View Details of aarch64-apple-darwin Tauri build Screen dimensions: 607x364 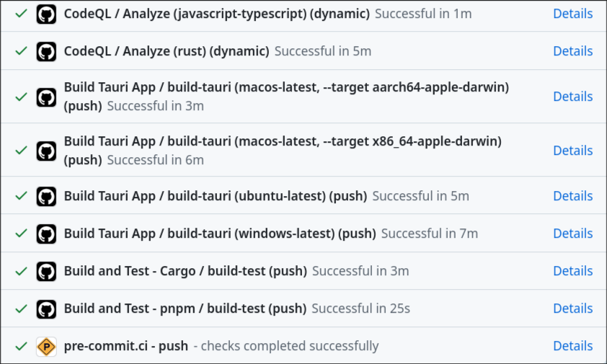tap(572, 97)
